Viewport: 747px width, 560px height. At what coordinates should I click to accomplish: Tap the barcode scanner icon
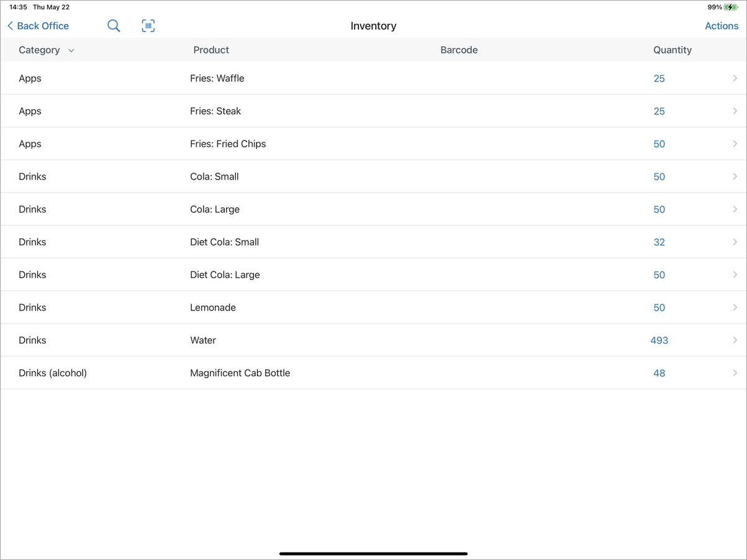[x=148, y=25]
